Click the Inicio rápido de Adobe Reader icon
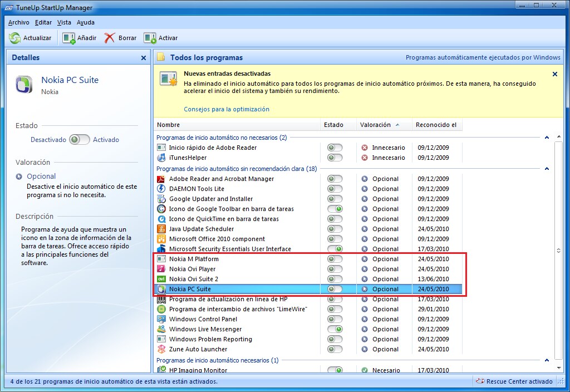The image size is (570, 392). [161, 148]
